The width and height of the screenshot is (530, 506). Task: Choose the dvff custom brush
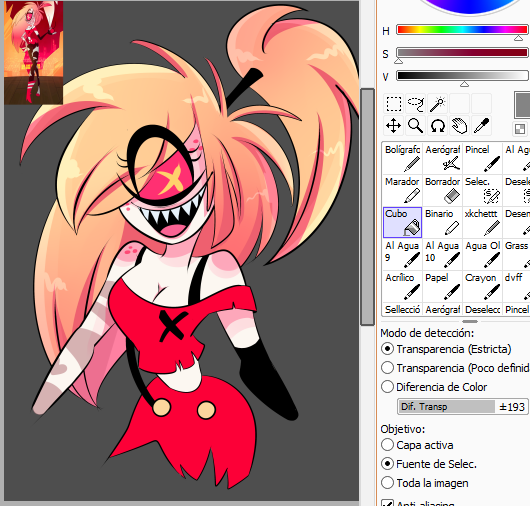pos(516,286)
